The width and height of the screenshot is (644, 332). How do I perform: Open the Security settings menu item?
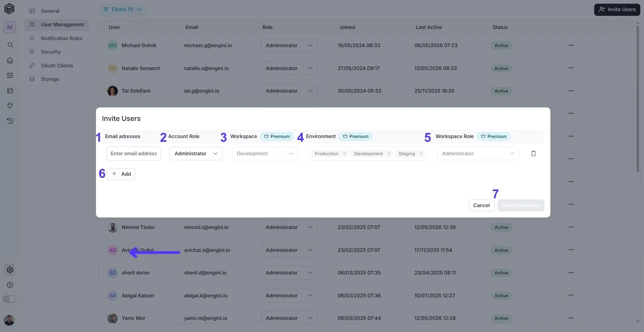point(50,52)
